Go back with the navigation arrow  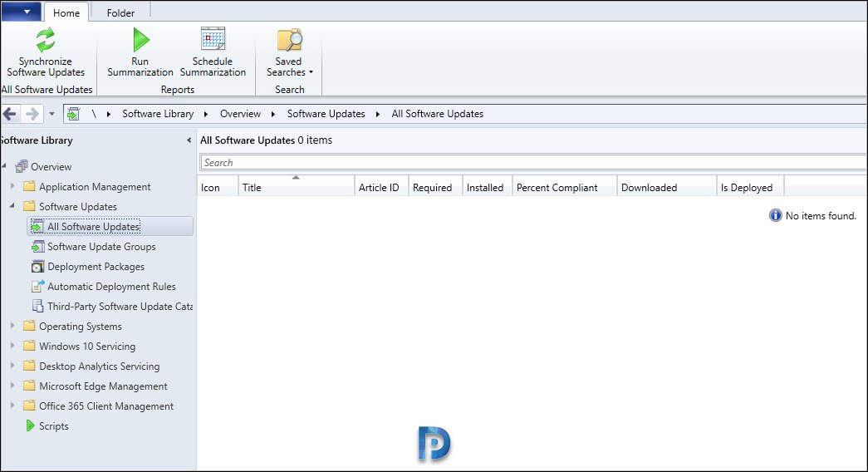[9, 114]
